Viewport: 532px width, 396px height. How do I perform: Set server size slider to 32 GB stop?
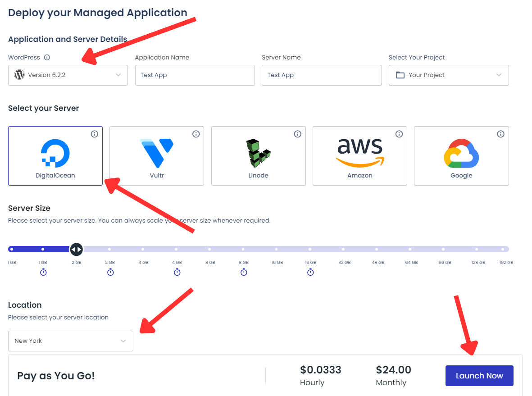[343, 250]
